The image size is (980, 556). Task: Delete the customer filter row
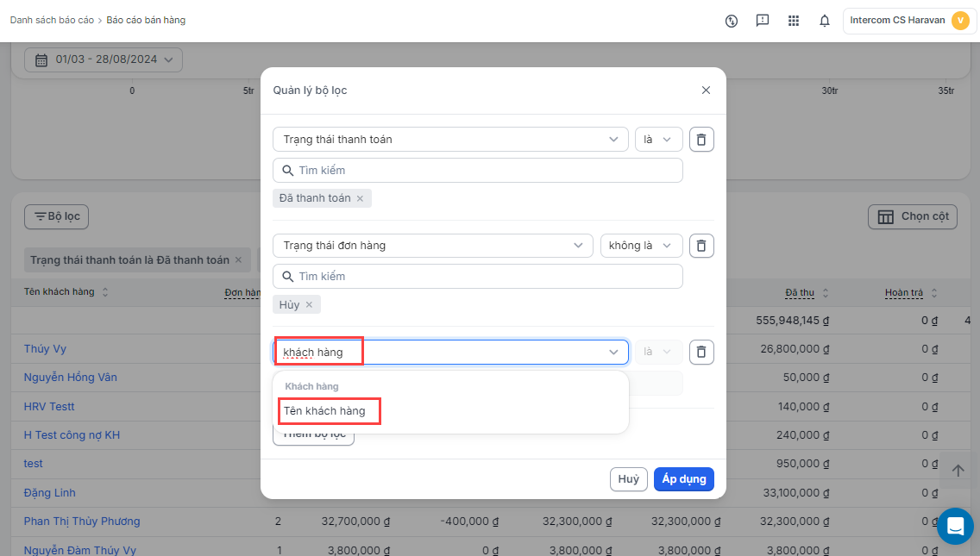(x=701, y=352)
